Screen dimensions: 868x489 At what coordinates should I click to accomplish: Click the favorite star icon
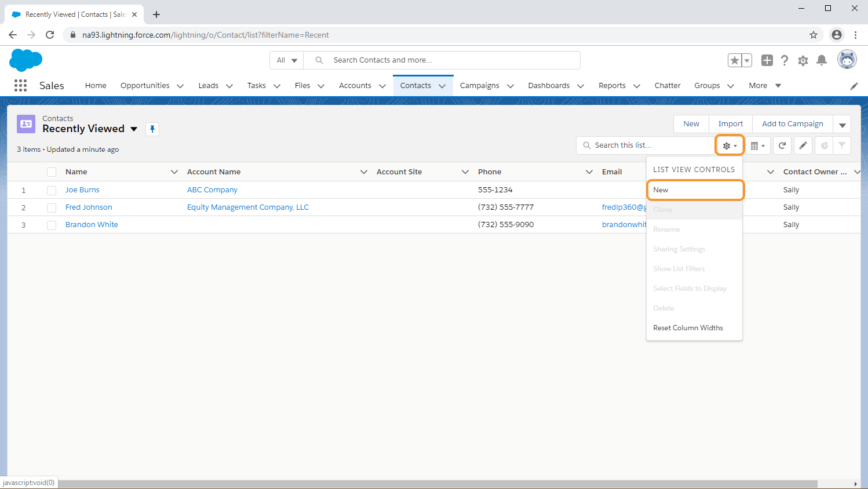pyautogui.click(x=736, y=60)
